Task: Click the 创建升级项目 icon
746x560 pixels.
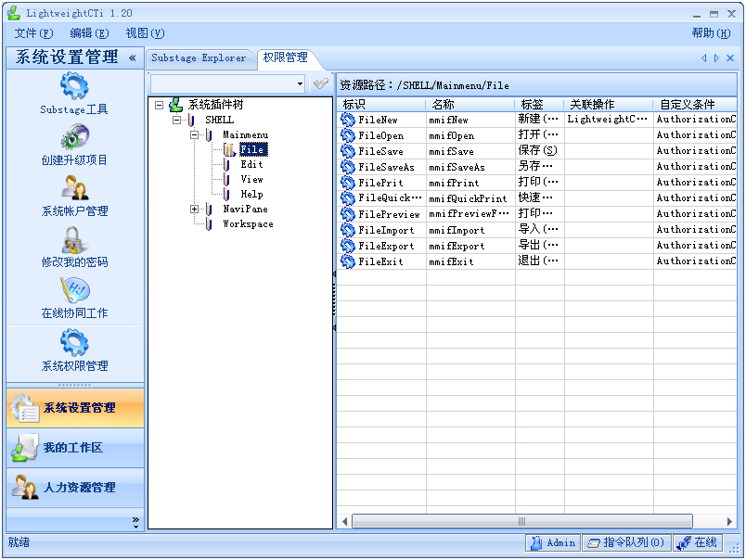Action: click(x=74, y=137)
